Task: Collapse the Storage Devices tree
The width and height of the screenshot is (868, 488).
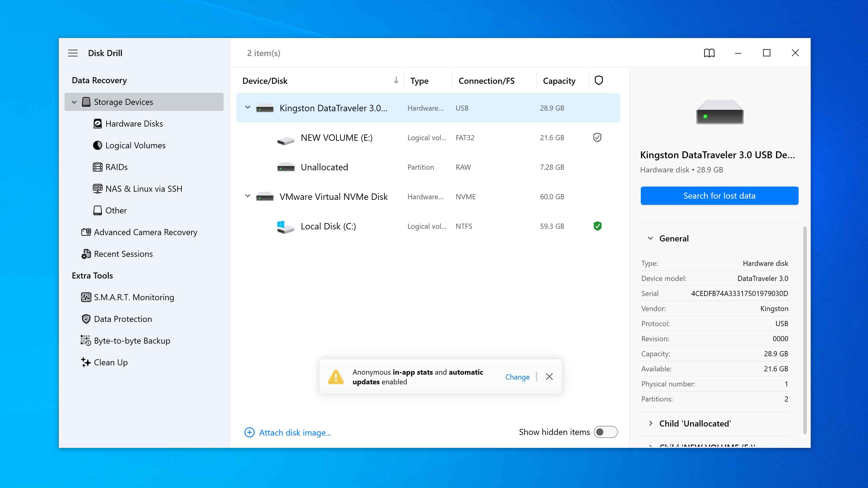Action: (x=74, y=102)
